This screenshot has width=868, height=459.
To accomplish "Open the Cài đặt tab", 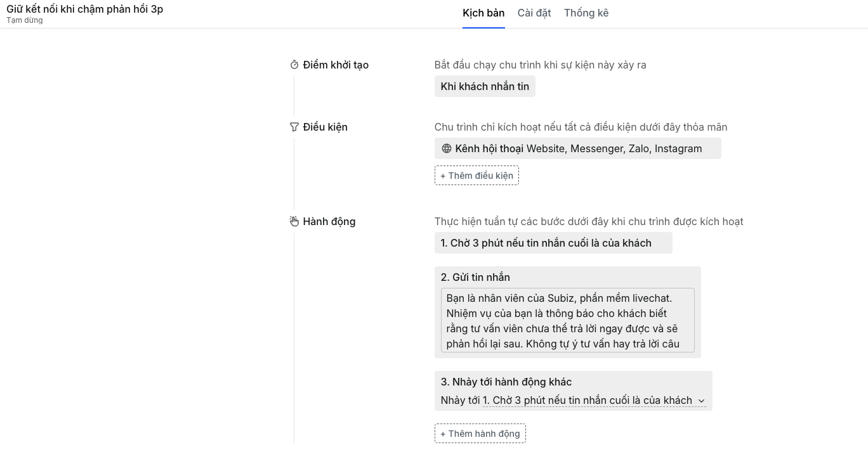I will tap(534, 13).
